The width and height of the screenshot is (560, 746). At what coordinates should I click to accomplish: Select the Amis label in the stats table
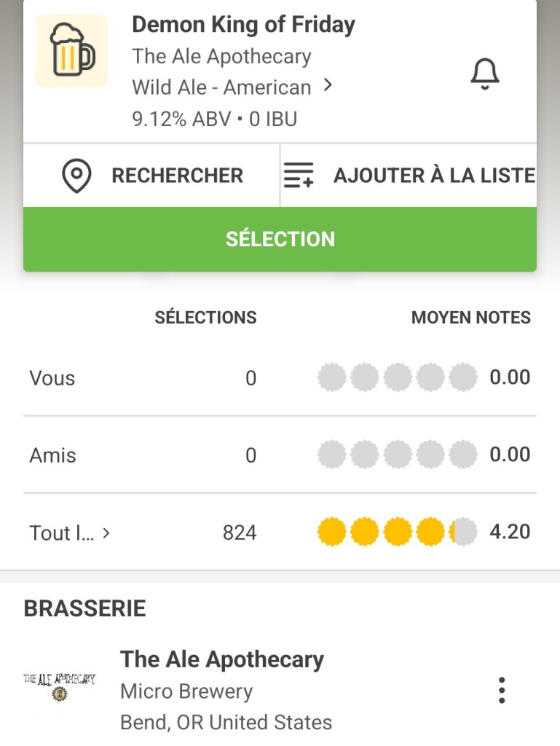52,455
